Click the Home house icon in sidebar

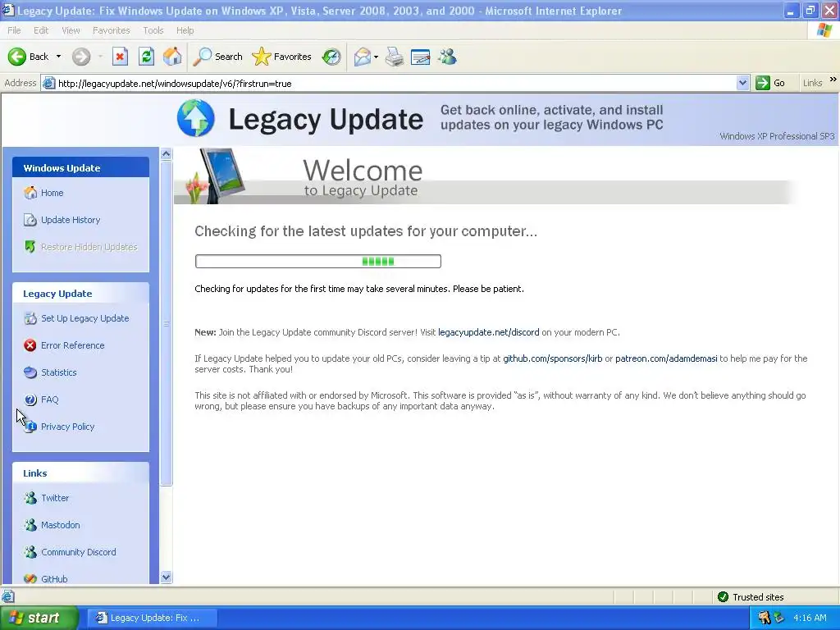coord(30,193)
